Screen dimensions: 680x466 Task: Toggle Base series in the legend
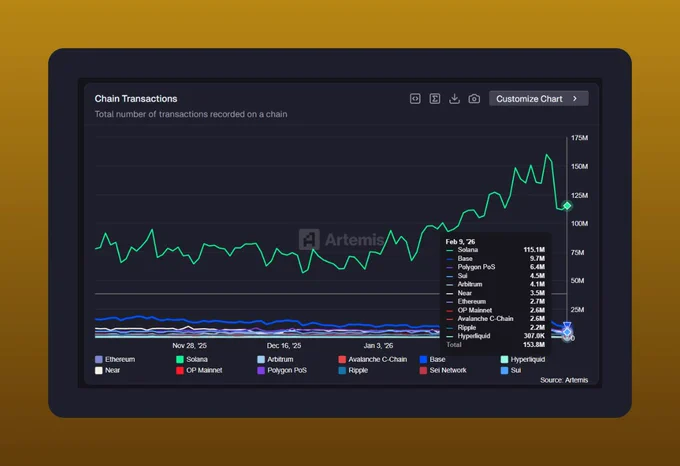tap(432, 359)
